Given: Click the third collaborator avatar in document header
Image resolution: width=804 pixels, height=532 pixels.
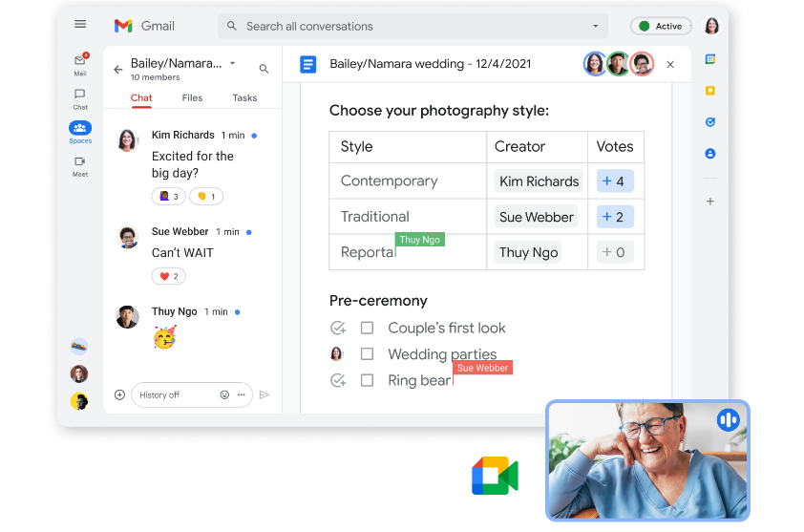Looking at the screenshot, I should coord(642,64).
